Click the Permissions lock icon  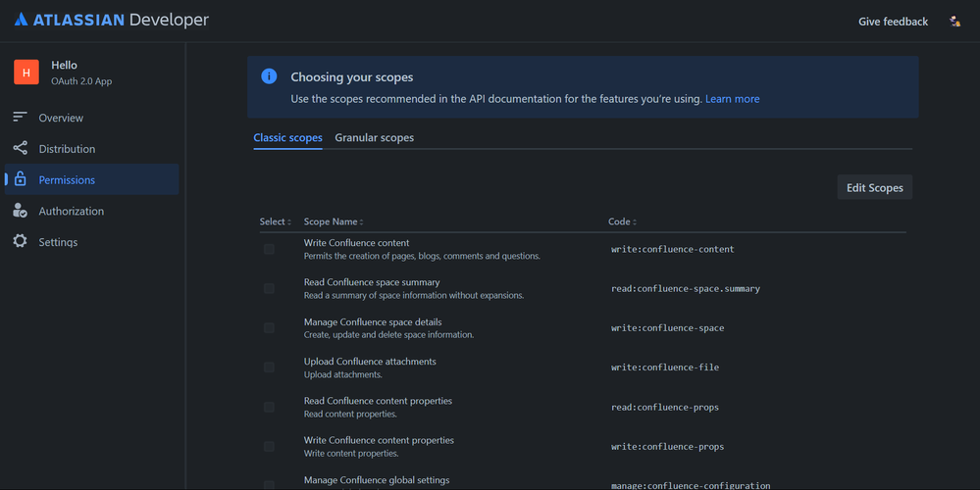point(20,180)
